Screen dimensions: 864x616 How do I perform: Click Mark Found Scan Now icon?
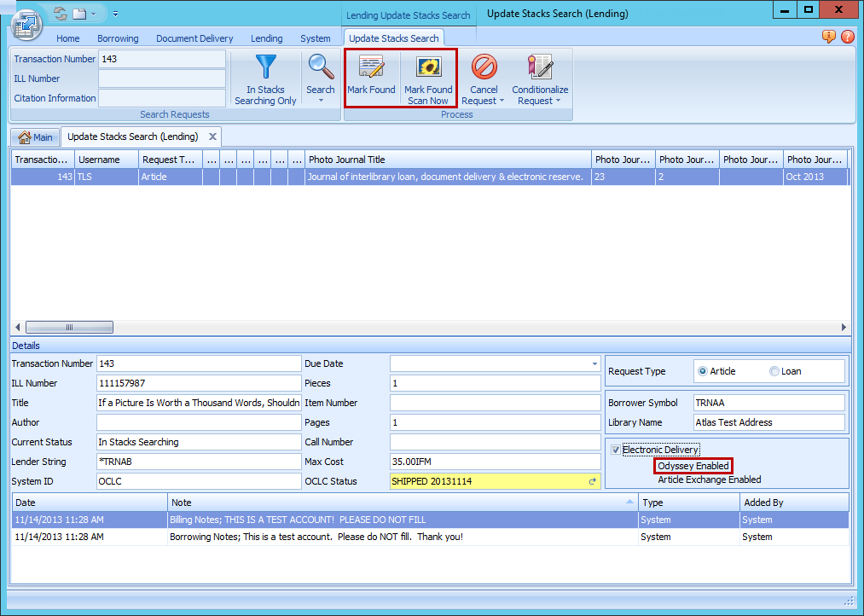(x=428, y=68)
